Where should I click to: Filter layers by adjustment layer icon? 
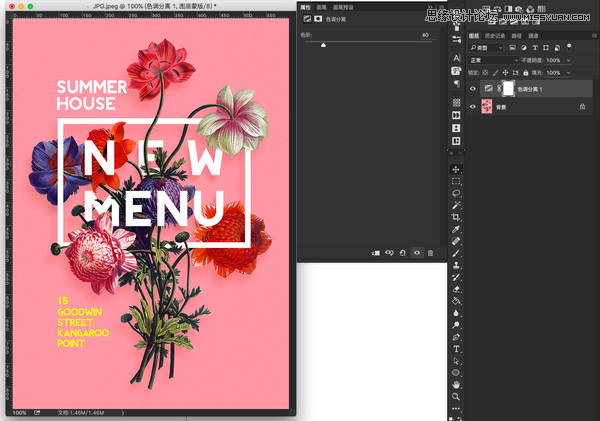523,48
